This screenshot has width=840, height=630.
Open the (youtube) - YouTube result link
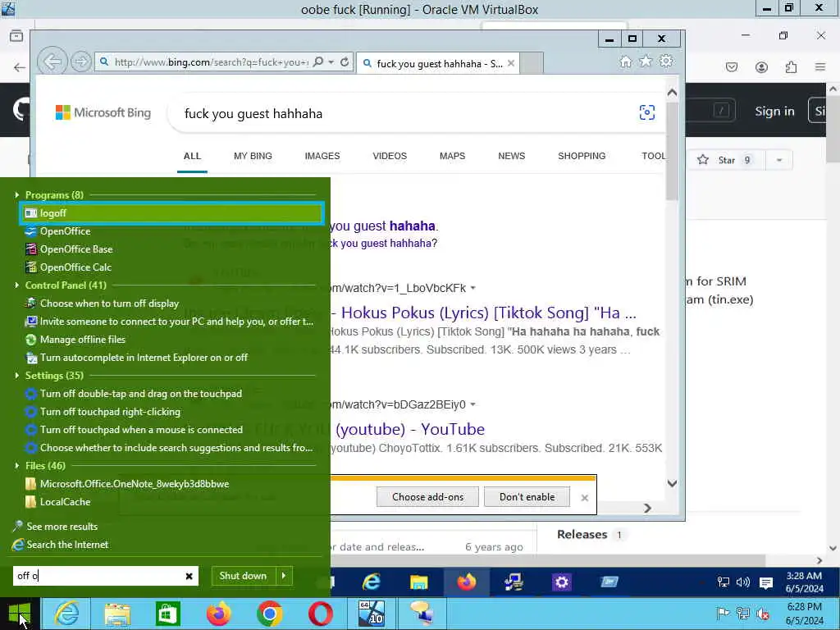[x=410, y=429]
